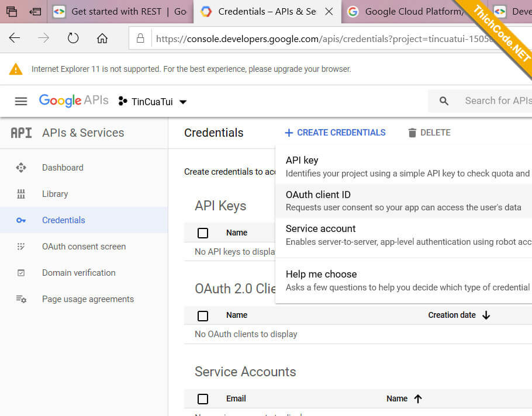Click the Credentials key icon

(x=21, y=220)
